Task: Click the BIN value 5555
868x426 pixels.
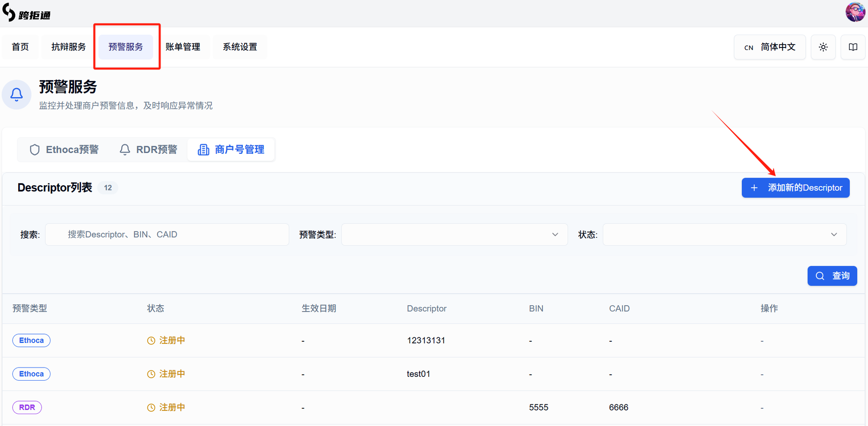Action: click(539, 407)
